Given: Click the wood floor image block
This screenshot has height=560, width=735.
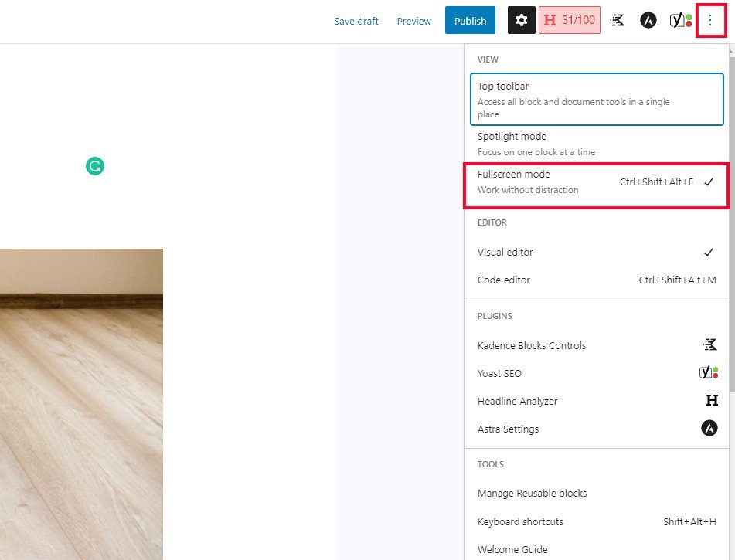Looking at the screenshot, I should point(81,402).
